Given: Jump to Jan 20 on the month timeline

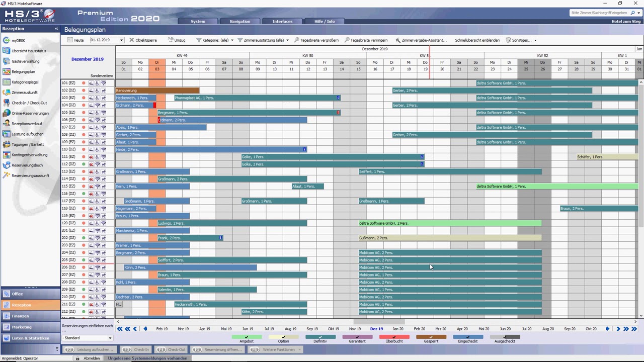Looking at the screenshot, I should (398, 329).
